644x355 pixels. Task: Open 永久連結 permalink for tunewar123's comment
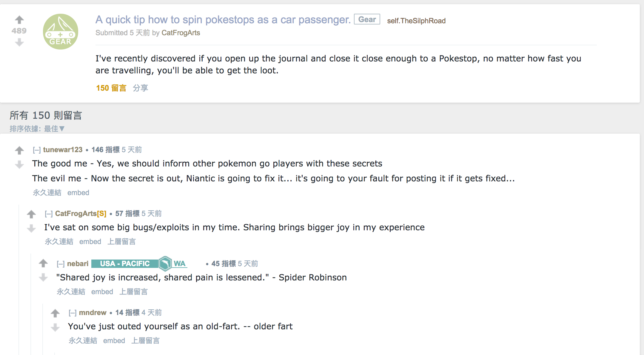pyautogui.click(x=47, y=193)
